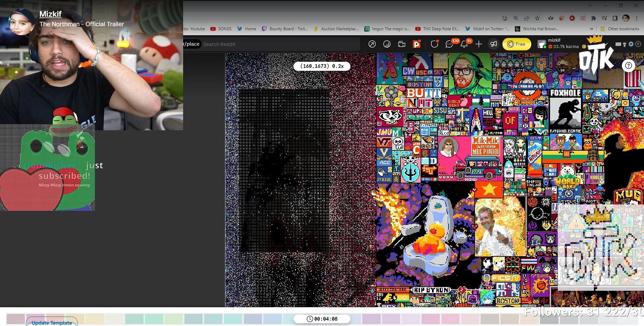Click the Mizkif channel avatar

click(x=22, y=22)
